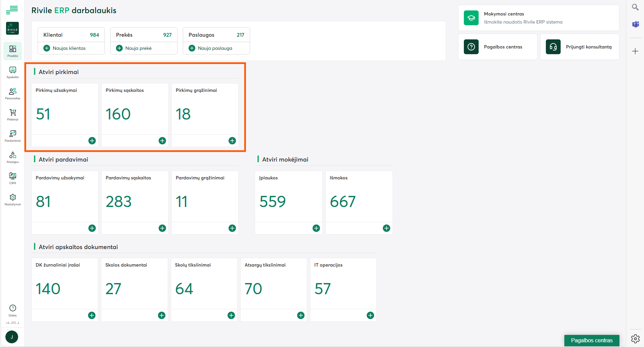Add new Pirkimų užsakymai with plus icon

92,141
